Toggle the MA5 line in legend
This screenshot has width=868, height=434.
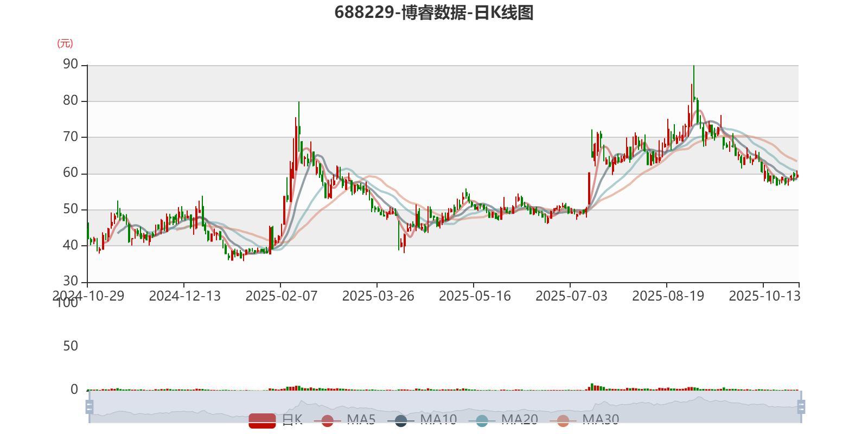coord(344,420)
